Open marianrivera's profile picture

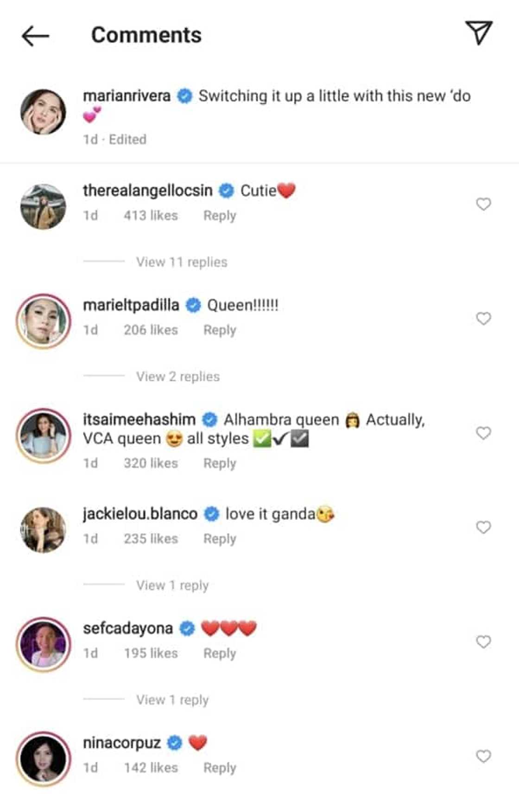click(x=44, y=112)
